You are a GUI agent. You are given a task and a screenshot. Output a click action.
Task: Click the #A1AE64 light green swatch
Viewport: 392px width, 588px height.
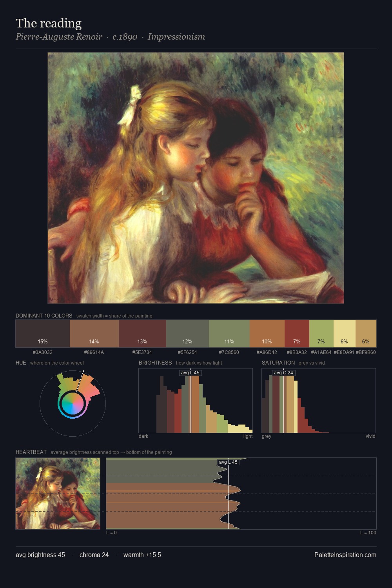click(321, 334)
